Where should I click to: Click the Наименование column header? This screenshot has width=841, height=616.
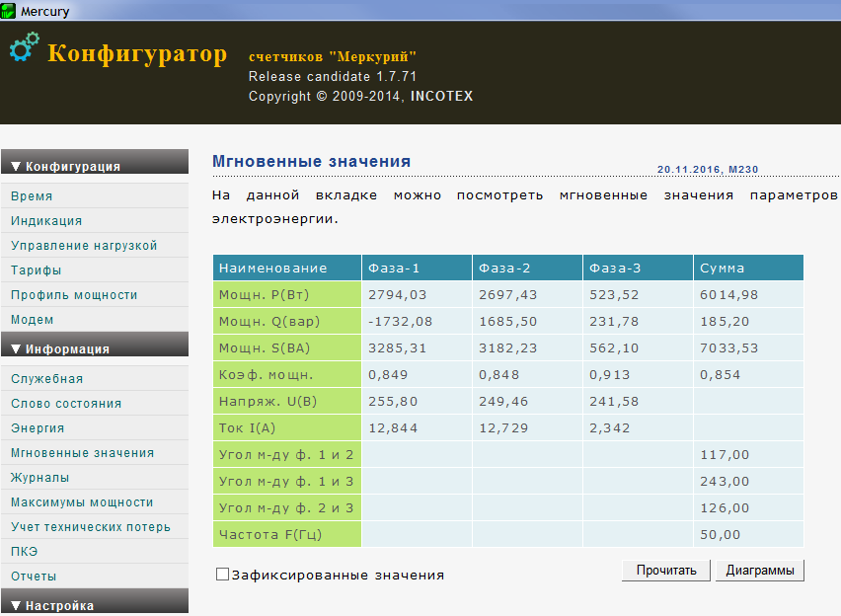(287, 268)
